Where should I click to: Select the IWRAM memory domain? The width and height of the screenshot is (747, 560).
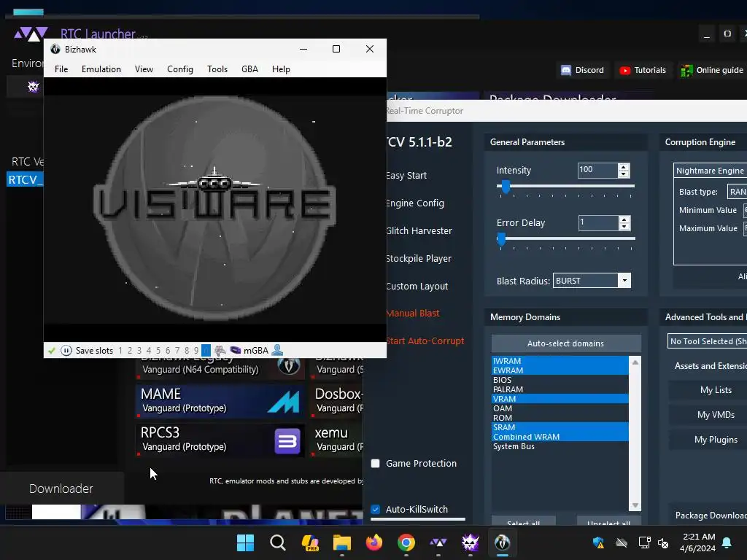click(560, 361)
